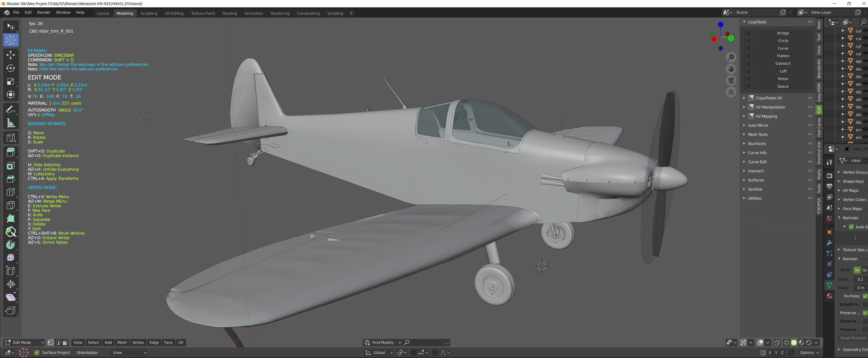Select the Rotate tool
The width and height of the screenshot is (868, 358).
10,68
